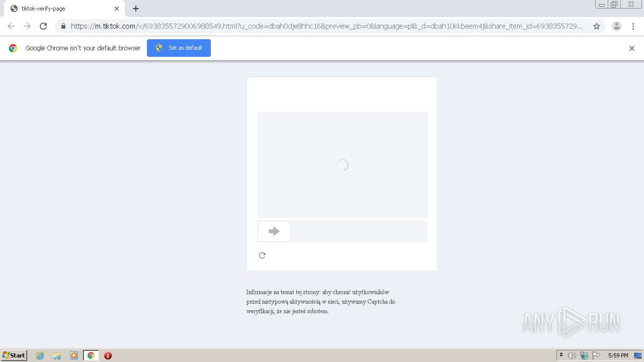Click the captcha slider track

(342, 231)
